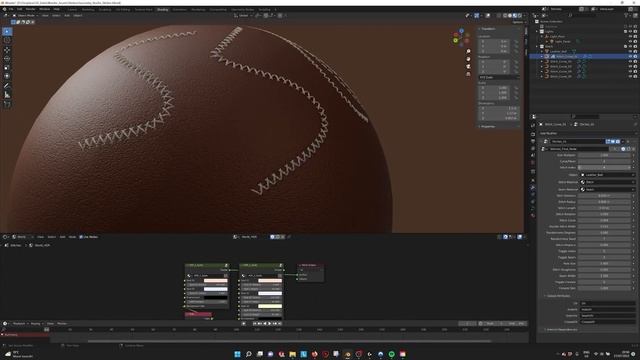Click the viewport pan hand icon

coord(468,59)
